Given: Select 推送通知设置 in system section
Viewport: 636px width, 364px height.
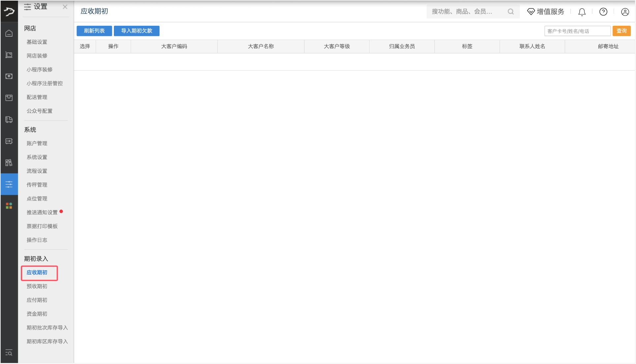Looking at the screenshot, I should (42, 212).
